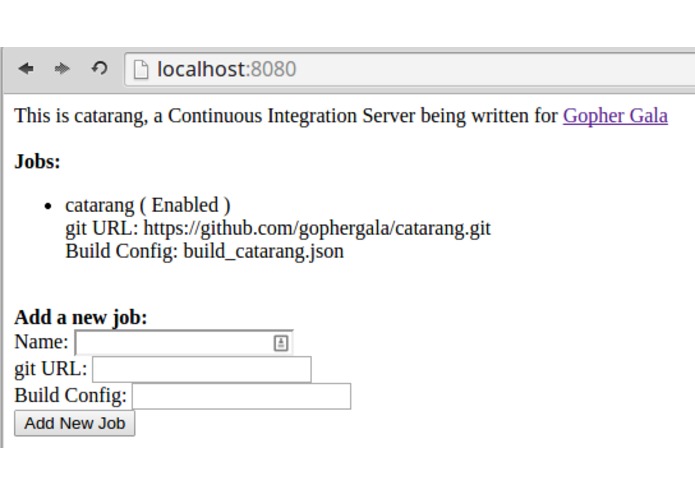Click the 'Build Config:' form label
This screenshot has width=695, height=494.
[70, 396]
